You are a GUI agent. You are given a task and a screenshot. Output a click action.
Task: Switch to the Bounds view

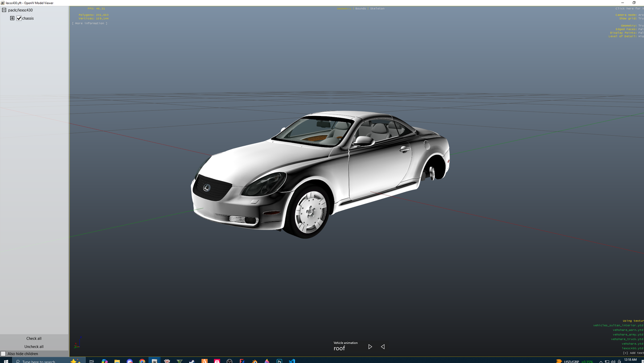click(x=360, y=8)
